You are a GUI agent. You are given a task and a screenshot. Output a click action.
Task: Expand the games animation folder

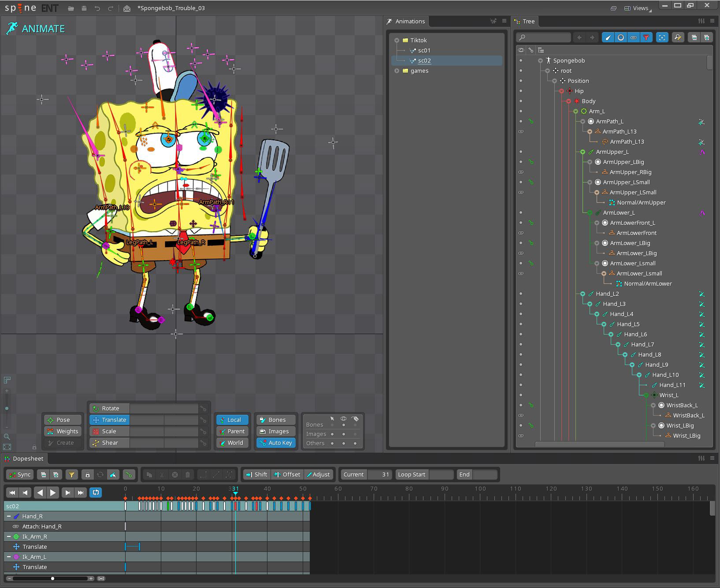[x=397, y=71]
